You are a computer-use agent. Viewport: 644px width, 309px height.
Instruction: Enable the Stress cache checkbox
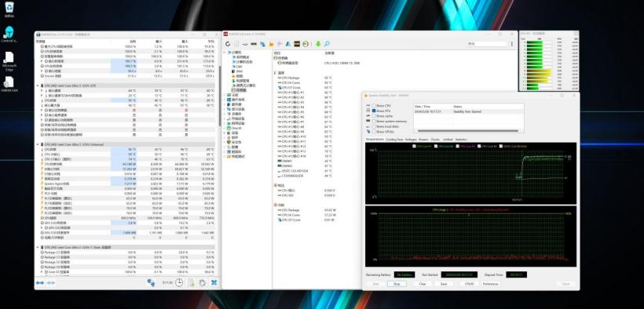[374, 116]
